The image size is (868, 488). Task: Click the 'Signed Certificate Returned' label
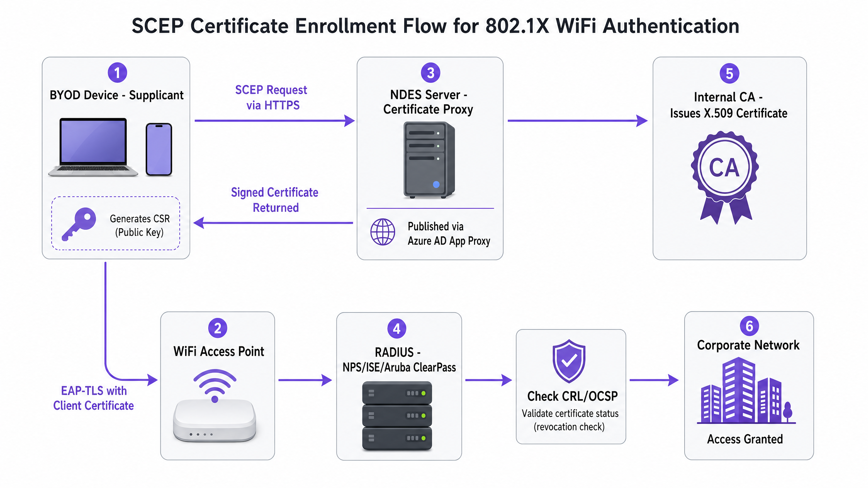[275, 200]
